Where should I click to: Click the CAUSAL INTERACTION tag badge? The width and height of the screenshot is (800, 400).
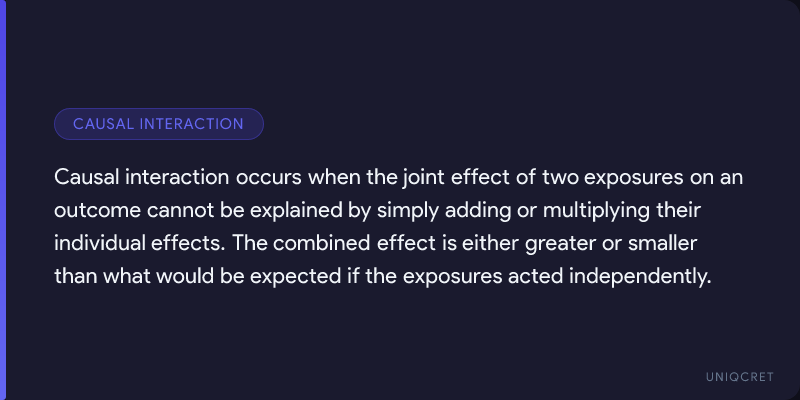pos(158,124)
